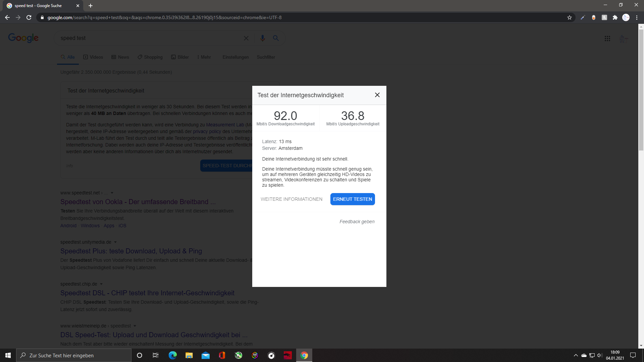This screenshot has height=362, width=644.
Task: Open the Mehr dropdown in search options
Action: point(204,57)
